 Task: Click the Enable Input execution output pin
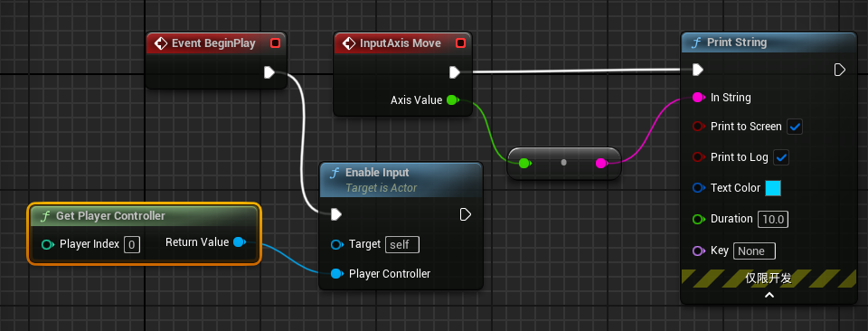(466, 214)
